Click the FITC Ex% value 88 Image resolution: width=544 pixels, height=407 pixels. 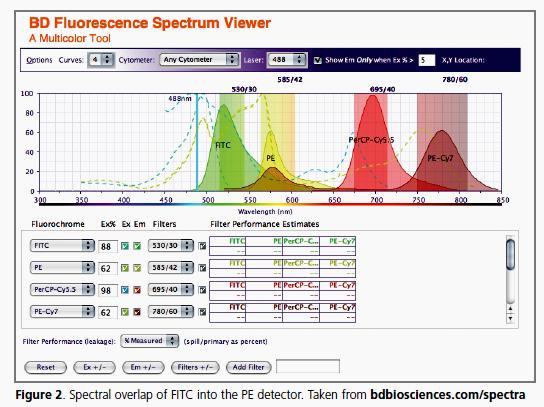(108, 246)
